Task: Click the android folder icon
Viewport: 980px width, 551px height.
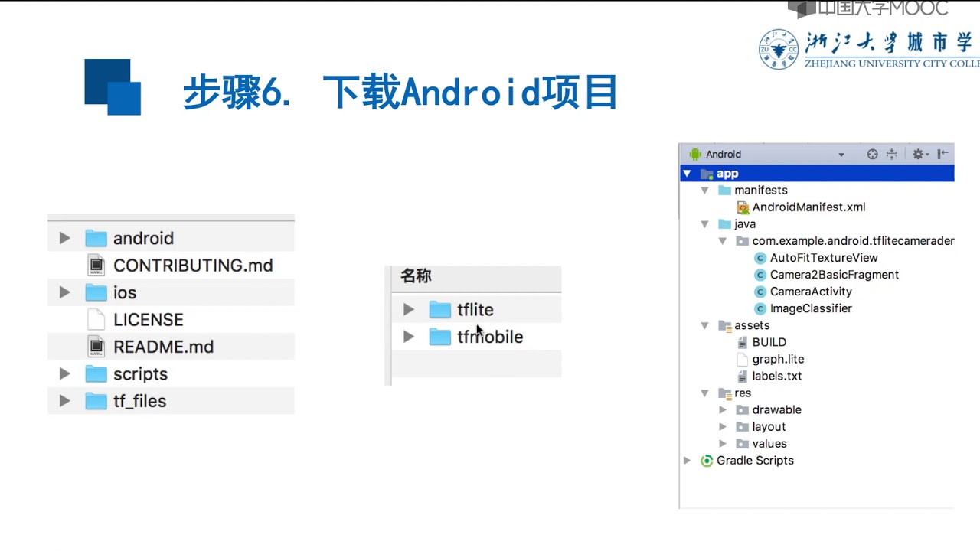Action: pos(96,238)
